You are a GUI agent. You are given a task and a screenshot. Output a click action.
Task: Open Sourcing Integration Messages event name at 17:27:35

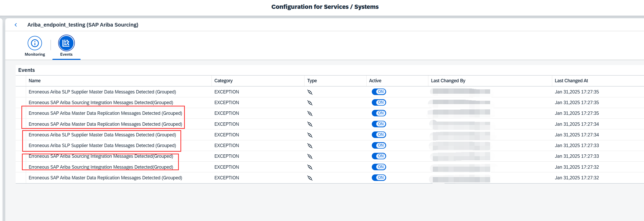pos(101,103)
